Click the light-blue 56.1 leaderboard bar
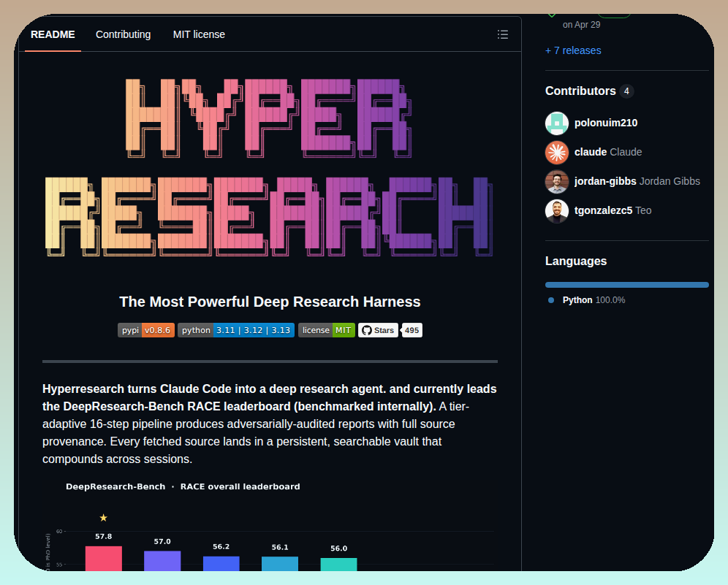 click(280, 564)
